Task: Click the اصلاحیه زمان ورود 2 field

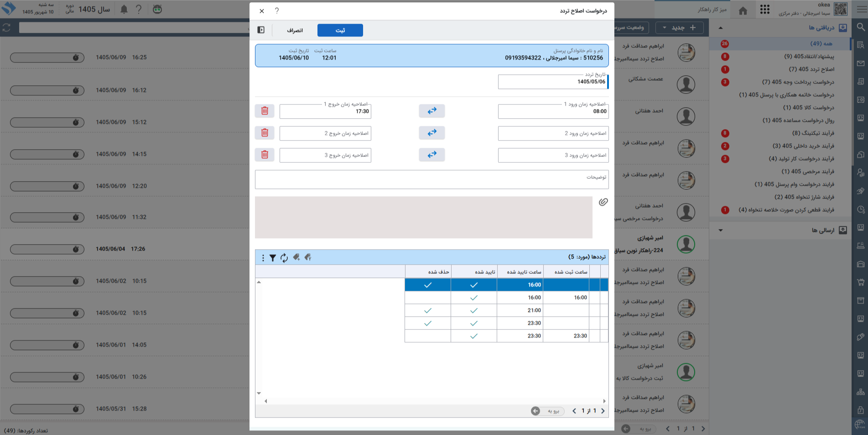Action: [x=553, y=133]
